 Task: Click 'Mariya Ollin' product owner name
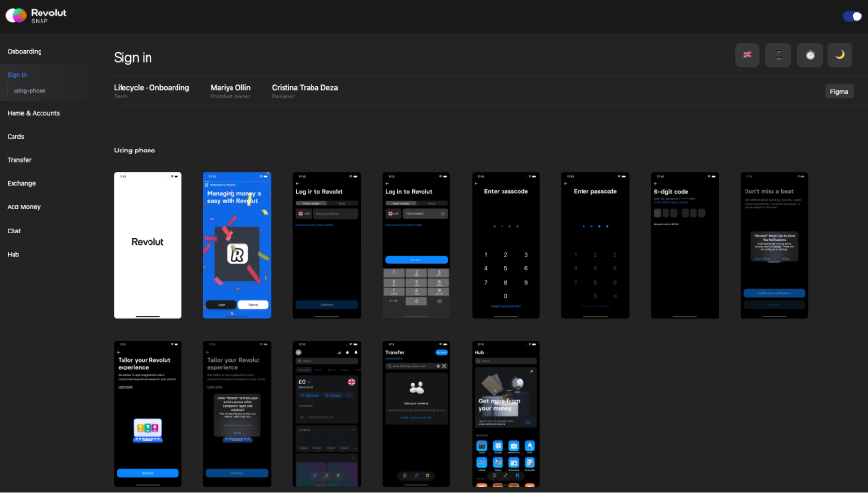[231, 88]
